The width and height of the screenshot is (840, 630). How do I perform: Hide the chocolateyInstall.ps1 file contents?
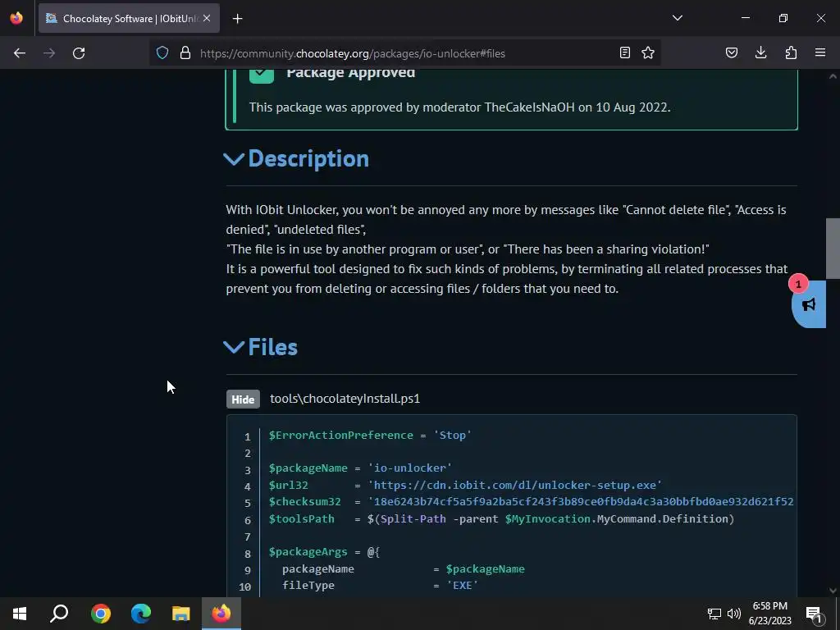click(243, 399)
